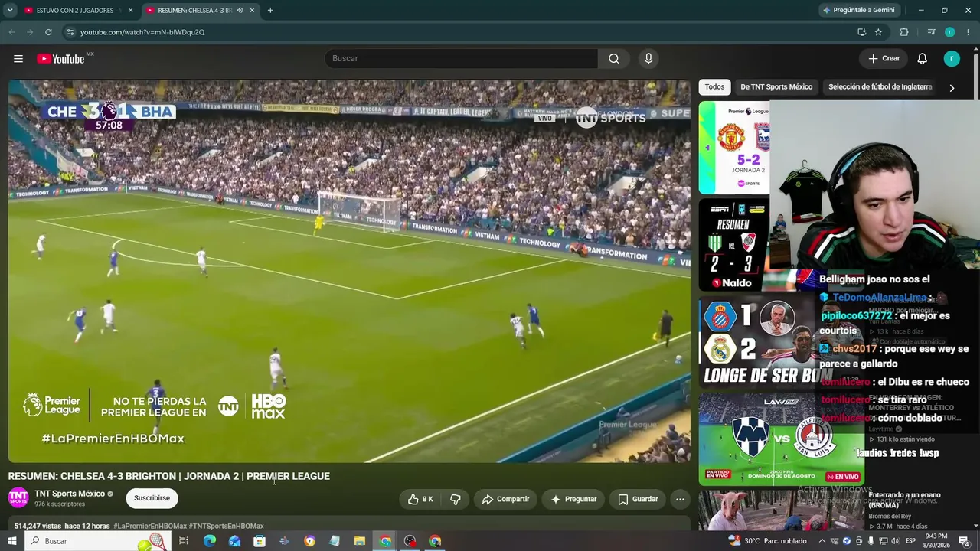Click the install app icon in address bar
Screen dimensions: 980x551
861,32
